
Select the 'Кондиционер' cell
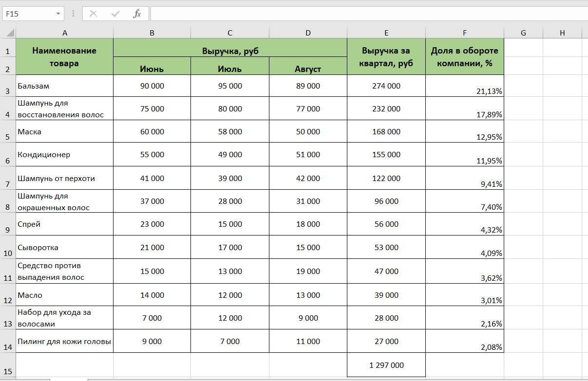click(65, 155)
